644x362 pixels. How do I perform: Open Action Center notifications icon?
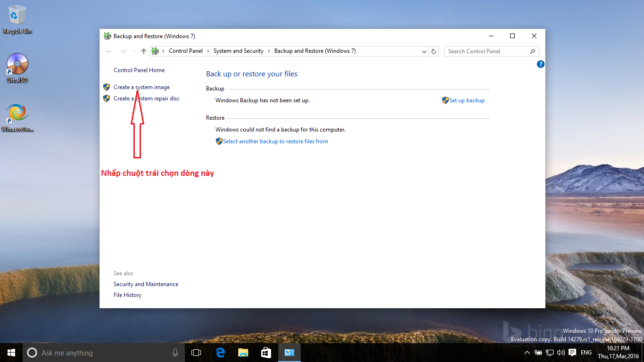click(x=572, y=353)
